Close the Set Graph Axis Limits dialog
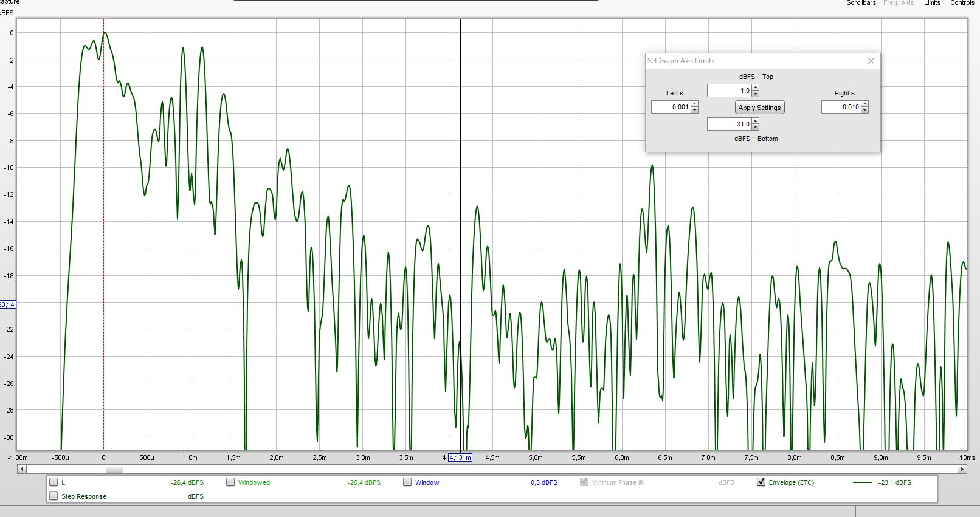The image size is (980, 517). tap(871, 61)
